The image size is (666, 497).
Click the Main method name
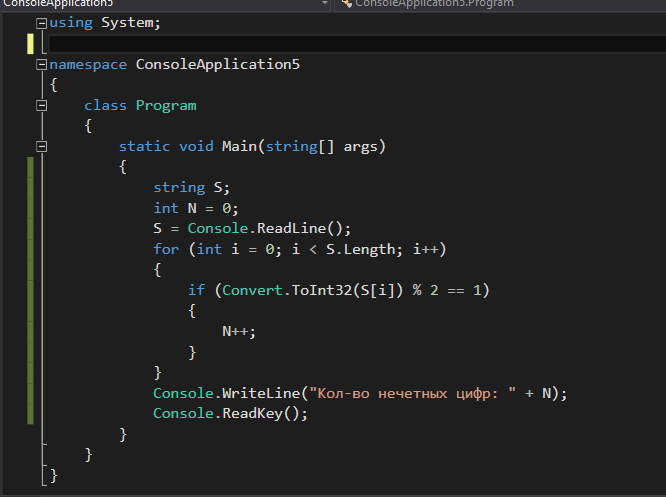click(243, 147)
